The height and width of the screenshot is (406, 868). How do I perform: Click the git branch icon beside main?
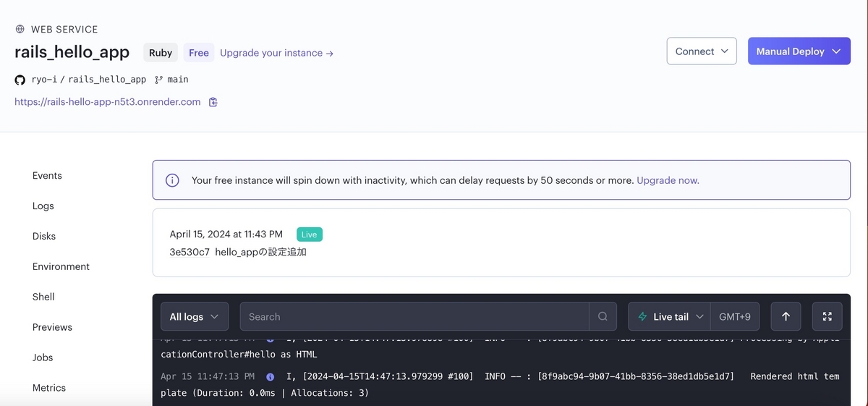click(159, 80)
